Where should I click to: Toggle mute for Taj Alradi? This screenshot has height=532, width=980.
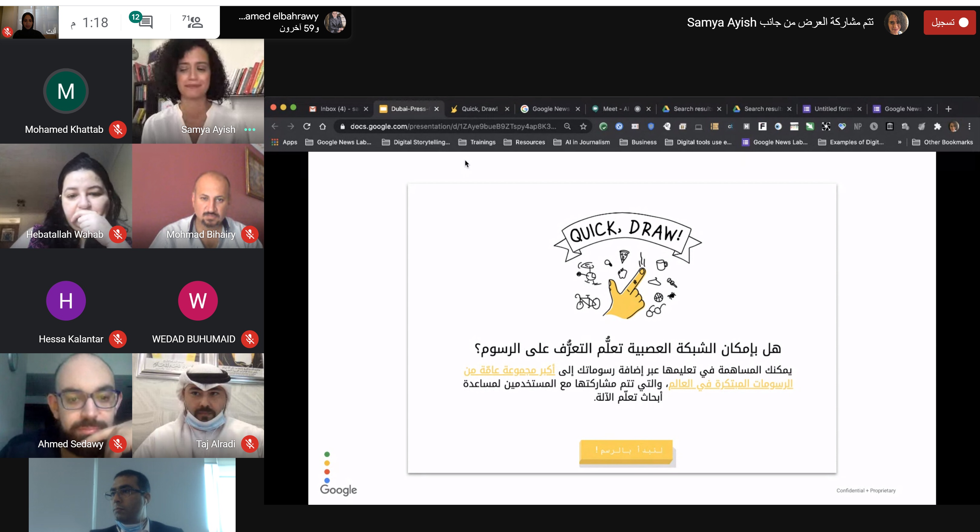pos(250,444)
